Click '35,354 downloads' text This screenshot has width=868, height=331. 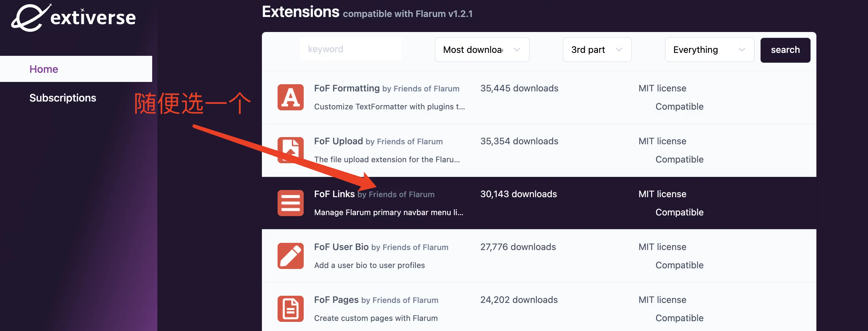[x=519, y=141]
